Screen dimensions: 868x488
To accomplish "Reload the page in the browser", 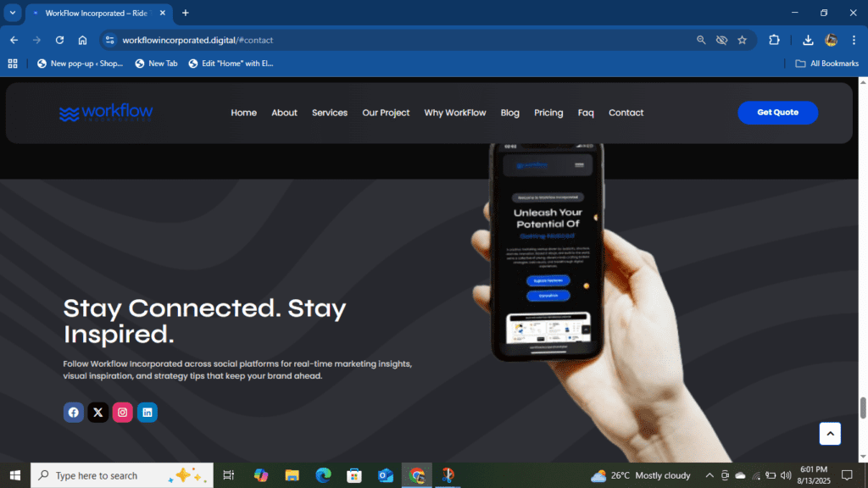I will pos(59,40).
